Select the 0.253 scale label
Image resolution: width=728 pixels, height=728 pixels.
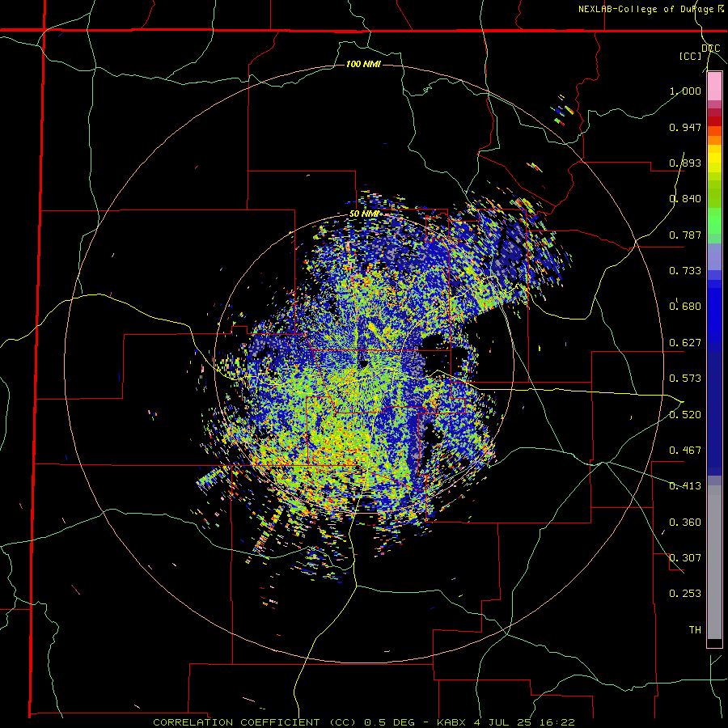tap(685, 594)
